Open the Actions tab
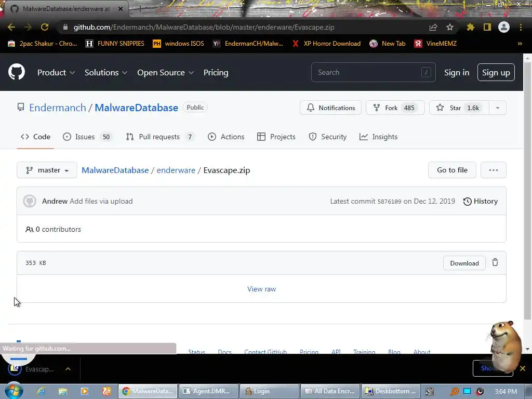 (226, 137)
